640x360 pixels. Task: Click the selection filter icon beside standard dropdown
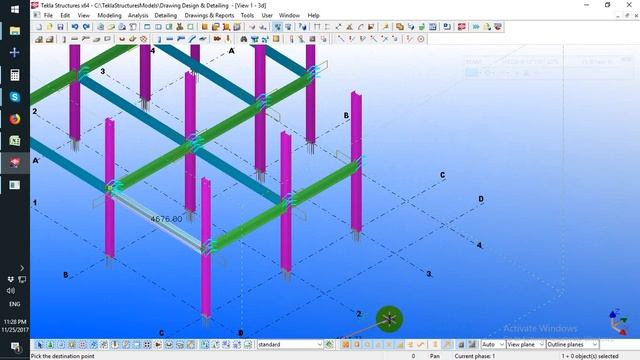(329, 345)
